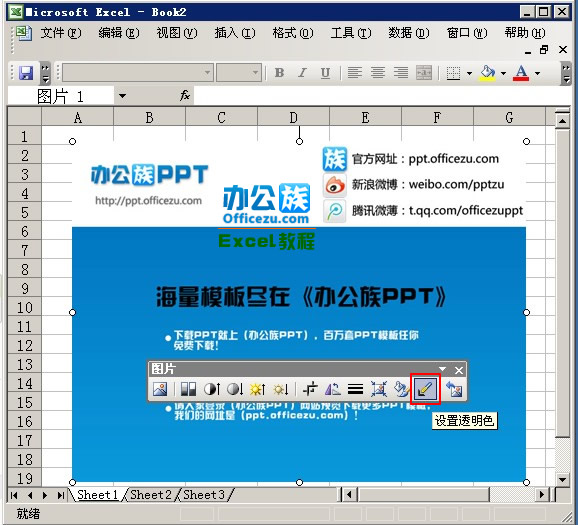The width and height of the screenshot is (578, 525).
Task: Switch to the Sheet2 tab
Action: click(151, 495)
